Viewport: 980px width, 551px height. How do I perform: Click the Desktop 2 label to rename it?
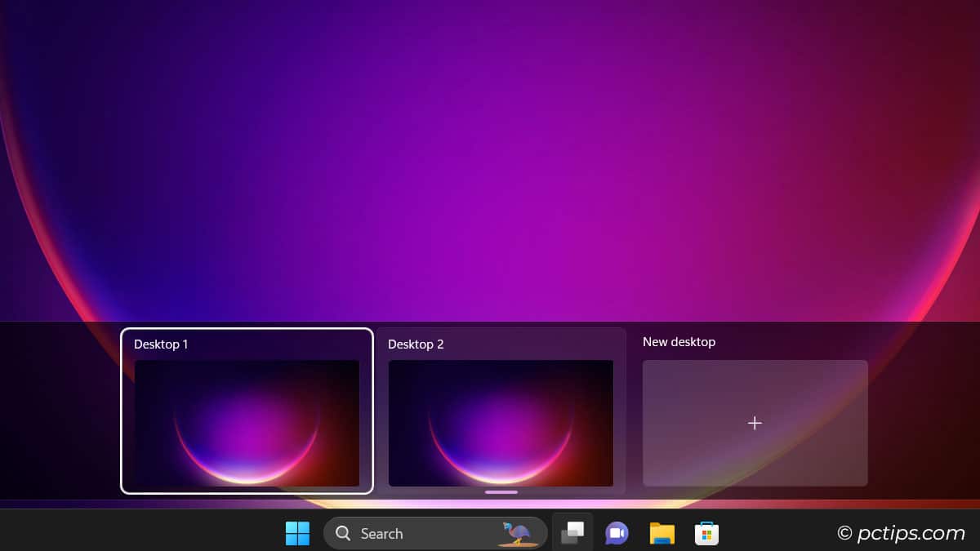pyautogui.click(x=416, y=344)
